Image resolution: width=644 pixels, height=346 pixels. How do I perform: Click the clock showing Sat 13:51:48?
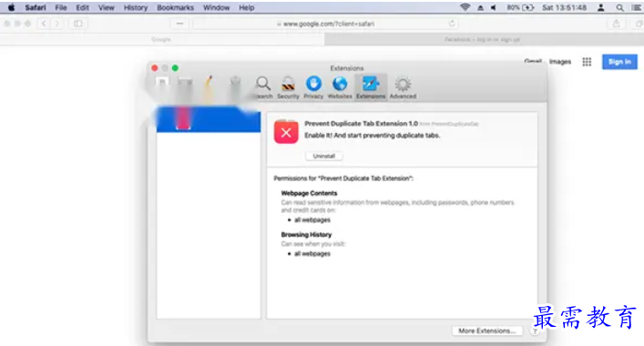pos(565,8)
